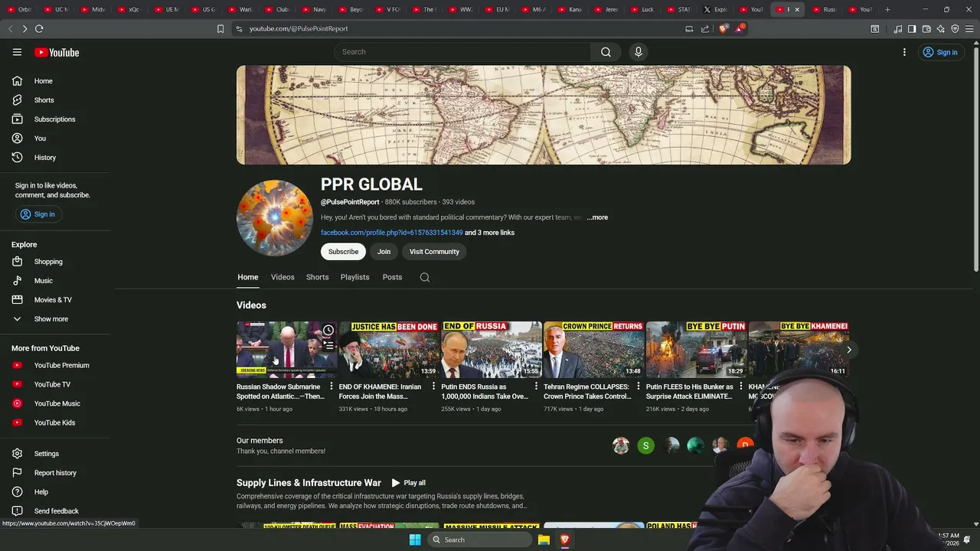Open Tehran Regime COLLAPSES video thumbnail
This screenshot has height=551, width=980.
coord(594,350)
